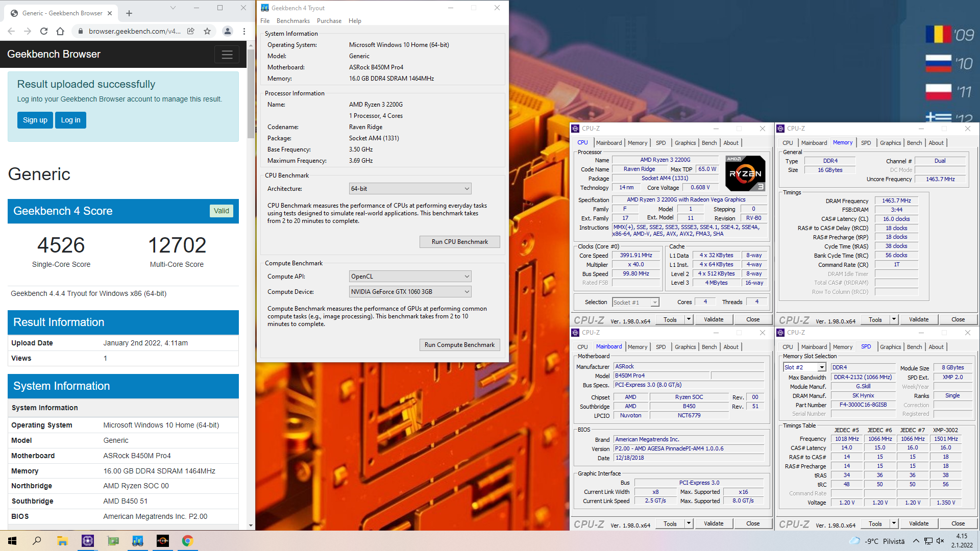Viewport: 980px width, 551px height.
Task: Open the weather widget showing -9°C
Action: point(876,541)
